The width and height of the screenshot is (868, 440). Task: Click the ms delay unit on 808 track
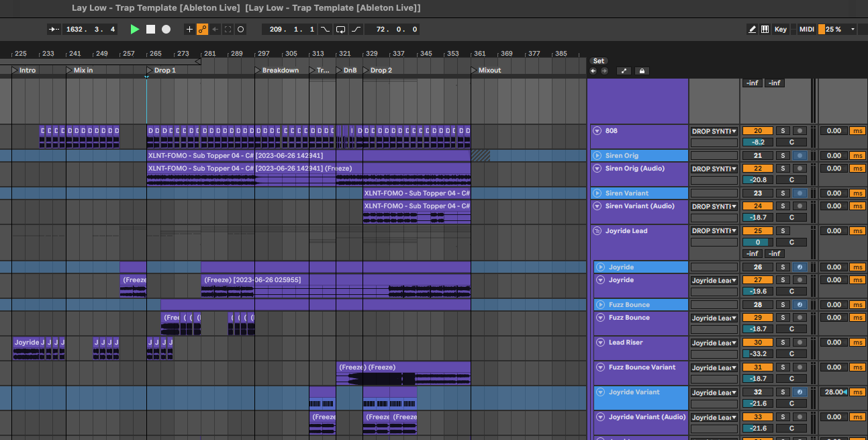point(857,131)
